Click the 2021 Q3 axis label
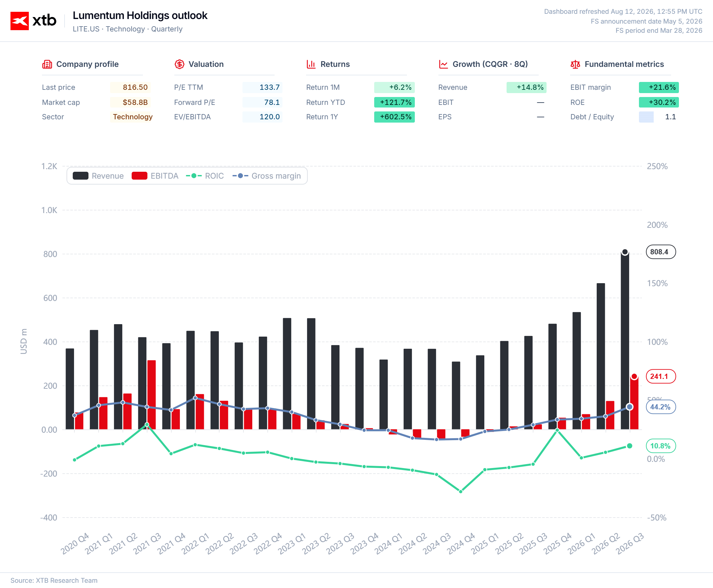The image size is (713, 588). pos(147,543)
